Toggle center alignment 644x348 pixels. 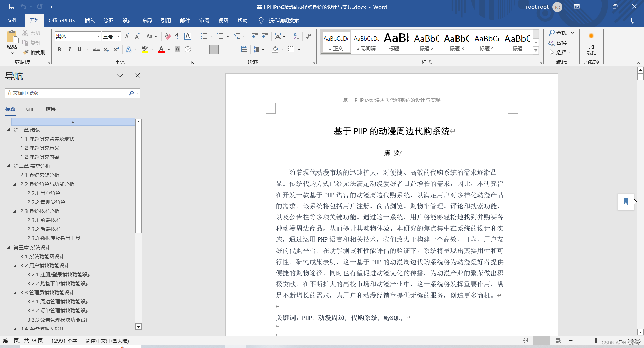(214, 50)
